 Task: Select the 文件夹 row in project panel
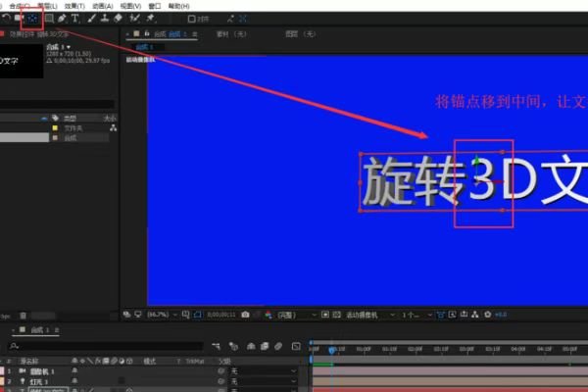(x=54, y=128)
